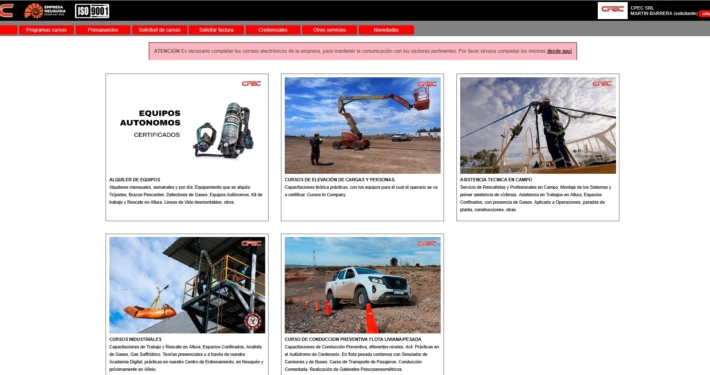Image resolution: width=710 pixels, height=375 pixels.
Task: Click the Empresa Neuquina logo in header
Action: tap(45, 10)
